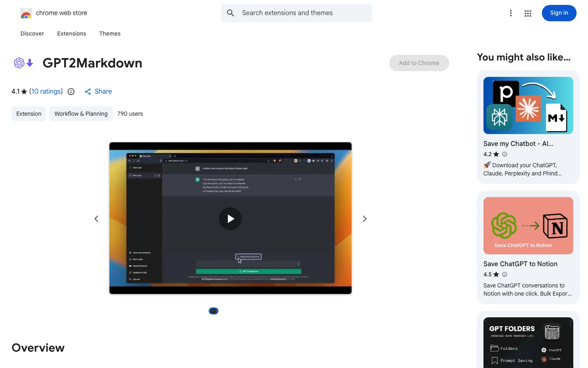Open the 10 ratings link
This screenshot has width=588, height=368.
[x=46, y=91]
